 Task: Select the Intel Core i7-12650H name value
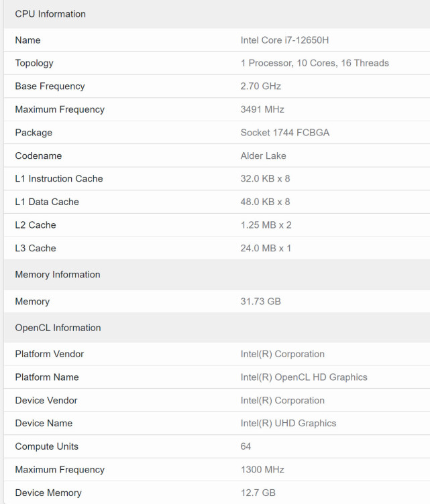[x=284, y=40]
